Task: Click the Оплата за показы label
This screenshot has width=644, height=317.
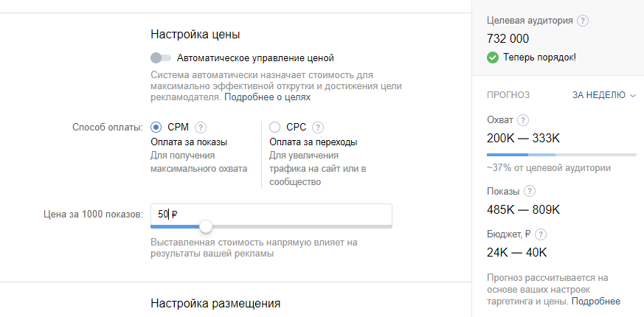Action: [189, 142]
